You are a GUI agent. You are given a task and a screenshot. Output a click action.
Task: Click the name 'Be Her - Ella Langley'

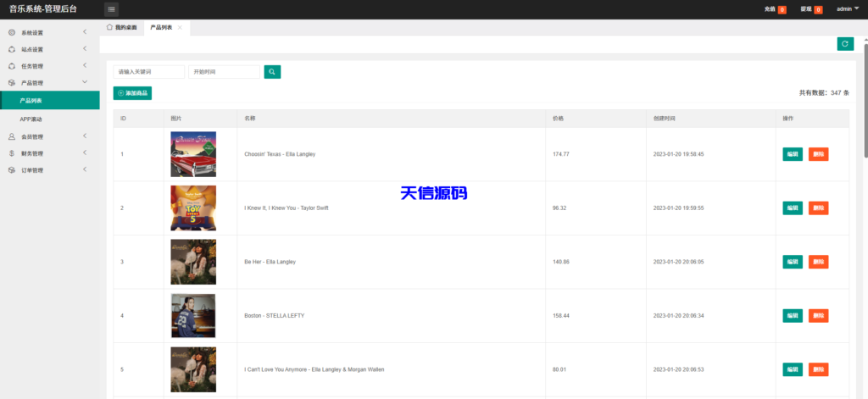click(270, 262)
